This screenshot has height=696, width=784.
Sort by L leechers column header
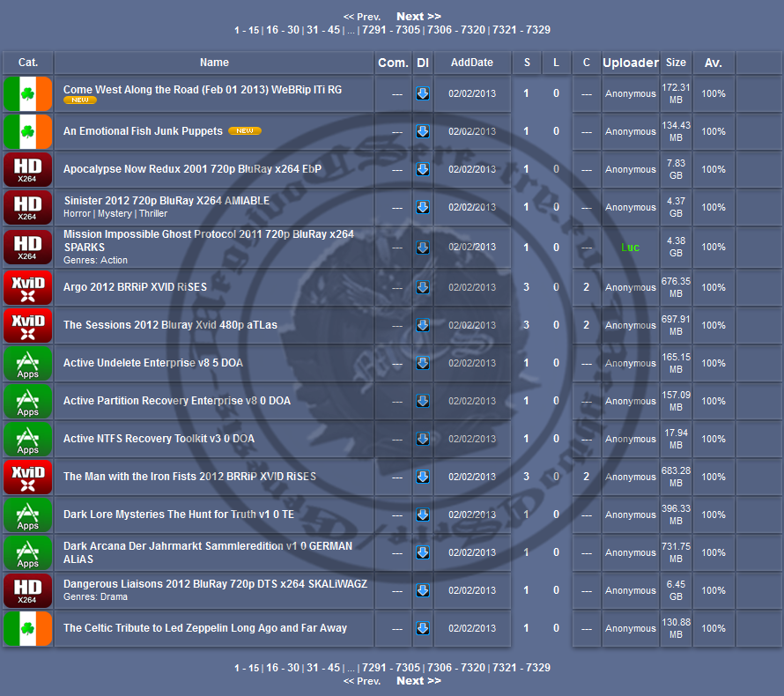click(556, 63)
